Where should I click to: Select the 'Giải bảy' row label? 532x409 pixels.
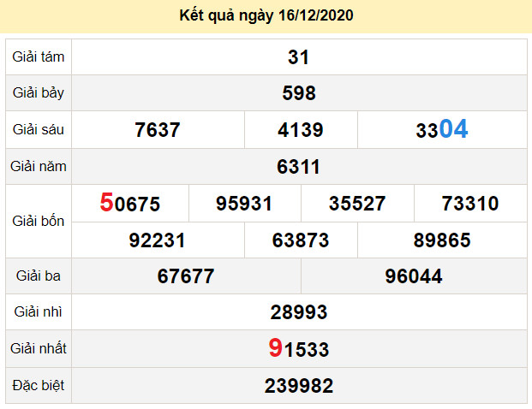pyautogui.click(x=39, y=93)
